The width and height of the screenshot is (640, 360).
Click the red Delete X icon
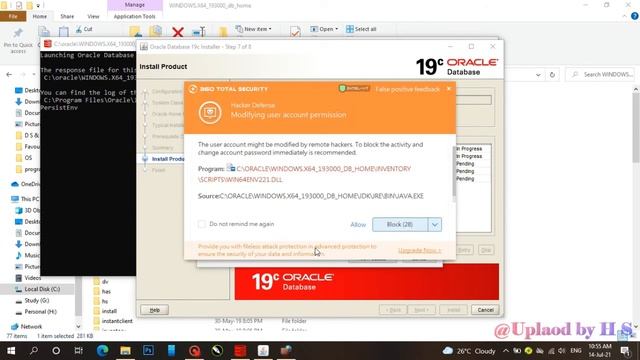click(178, 32)
